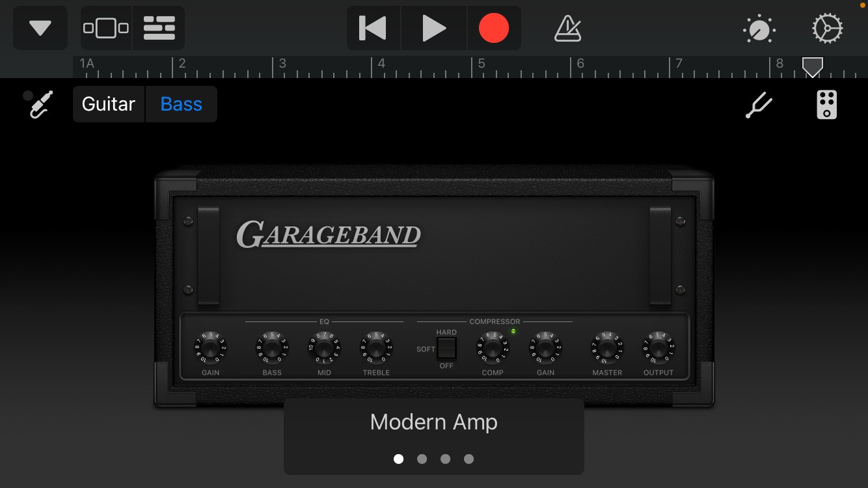Play the song
The height and width of the screenshot is (488, 868).
pos(434,28)
